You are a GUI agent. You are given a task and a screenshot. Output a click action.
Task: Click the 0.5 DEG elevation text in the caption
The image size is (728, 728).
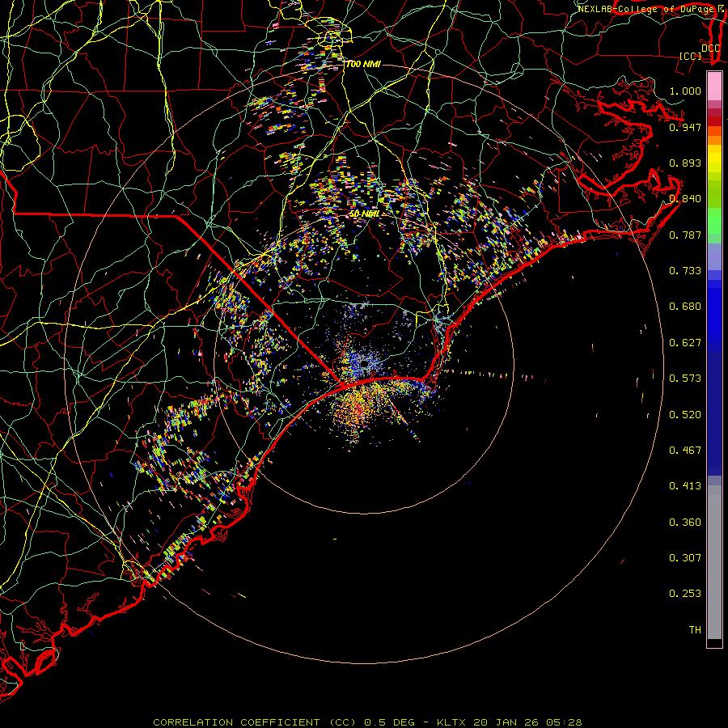(391, 722)
